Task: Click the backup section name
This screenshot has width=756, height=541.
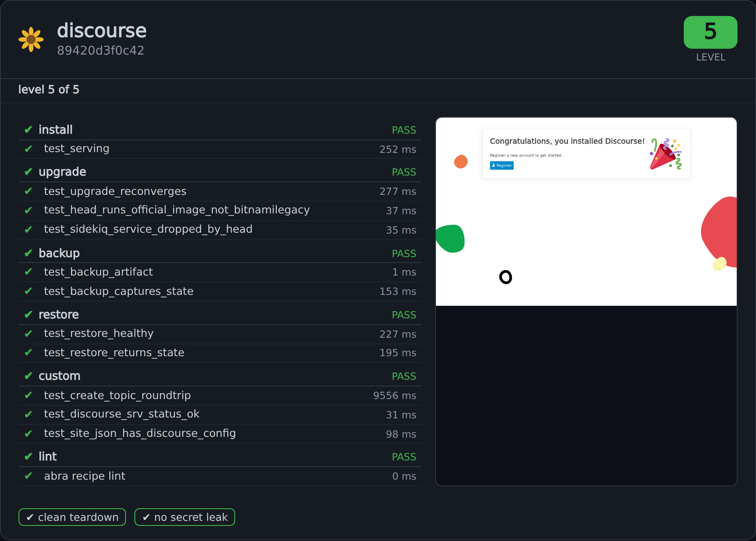Action: point(59,253)
